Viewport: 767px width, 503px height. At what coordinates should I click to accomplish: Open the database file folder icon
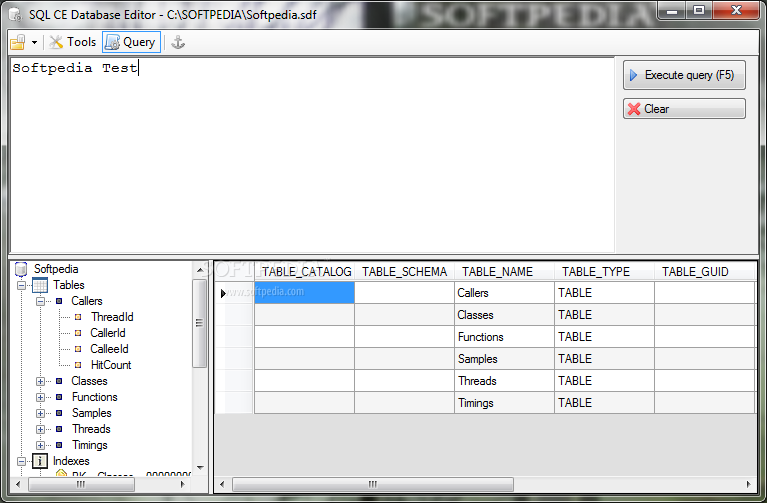point(18,42)
